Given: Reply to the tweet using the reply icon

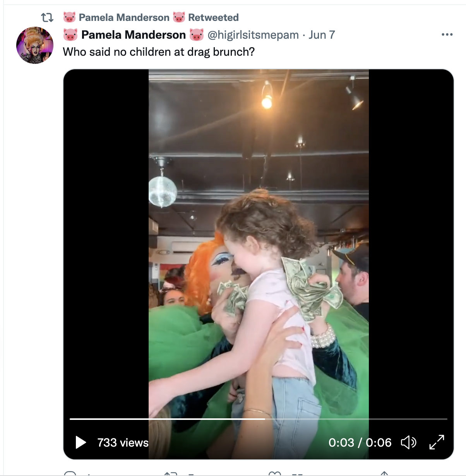Looking at the screenshot, I should [x=70, y=474].
